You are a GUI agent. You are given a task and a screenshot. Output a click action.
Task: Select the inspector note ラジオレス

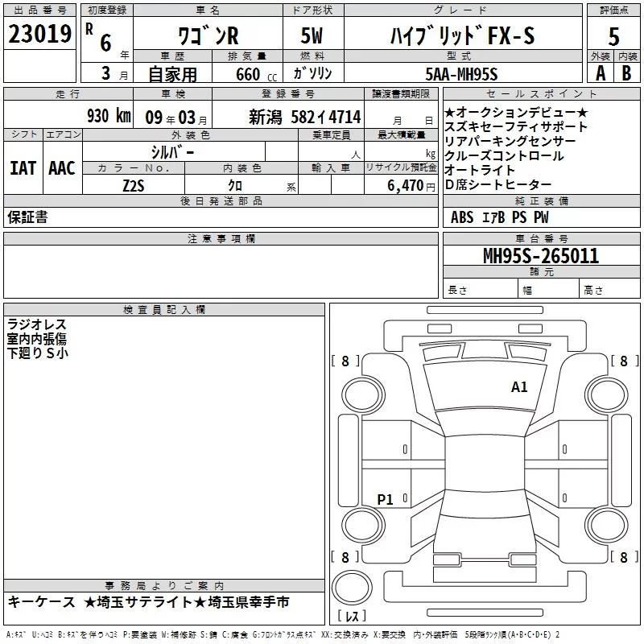[36, 324]
